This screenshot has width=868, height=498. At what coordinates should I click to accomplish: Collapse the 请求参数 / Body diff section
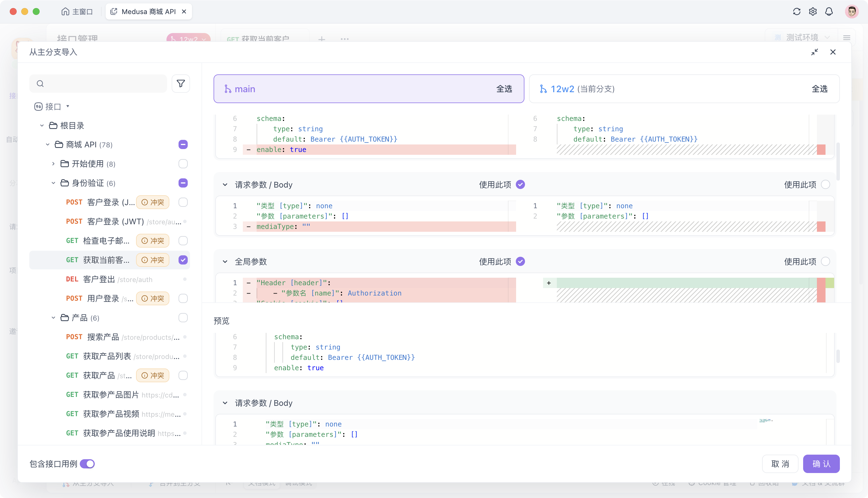point(225,185)
